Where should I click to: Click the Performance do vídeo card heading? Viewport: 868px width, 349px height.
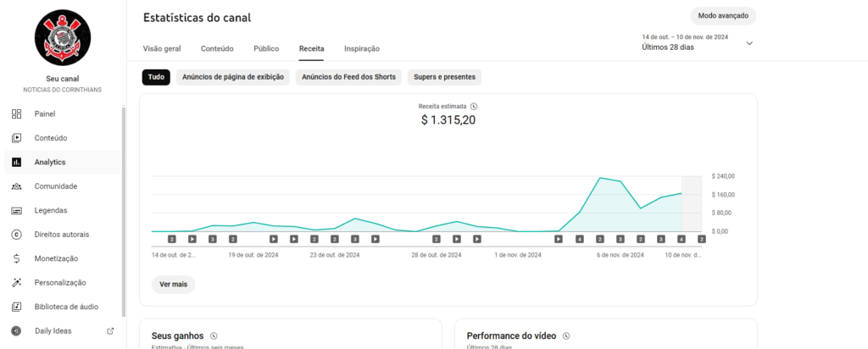[x=511, y=335]
